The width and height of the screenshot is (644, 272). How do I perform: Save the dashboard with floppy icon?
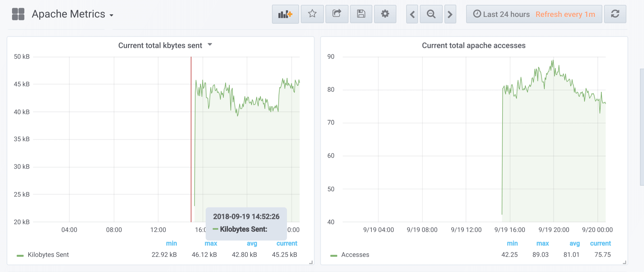(361, 14)
